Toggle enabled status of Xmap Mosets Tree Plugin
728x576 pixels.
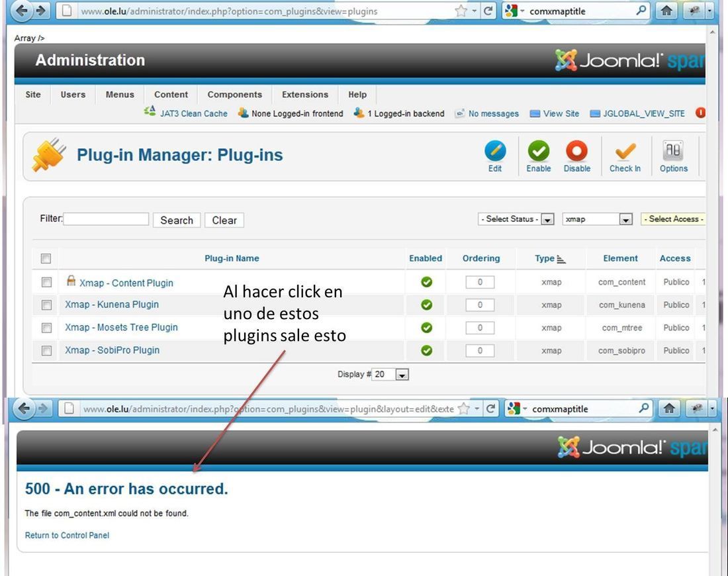click(426, 328)
